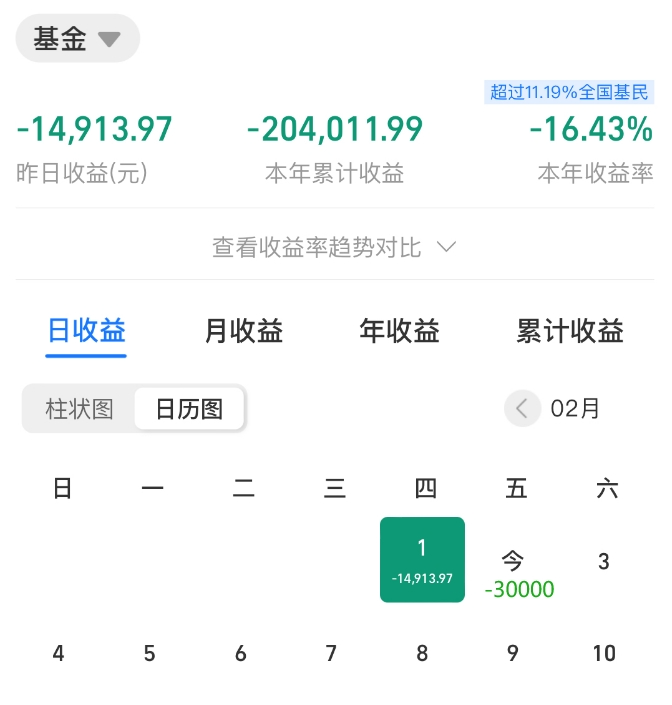Image resolution: width=672 pixels, height=705 pixels.
Task: Click the -16.43% yearly return rate
Action: coord(591,129)
